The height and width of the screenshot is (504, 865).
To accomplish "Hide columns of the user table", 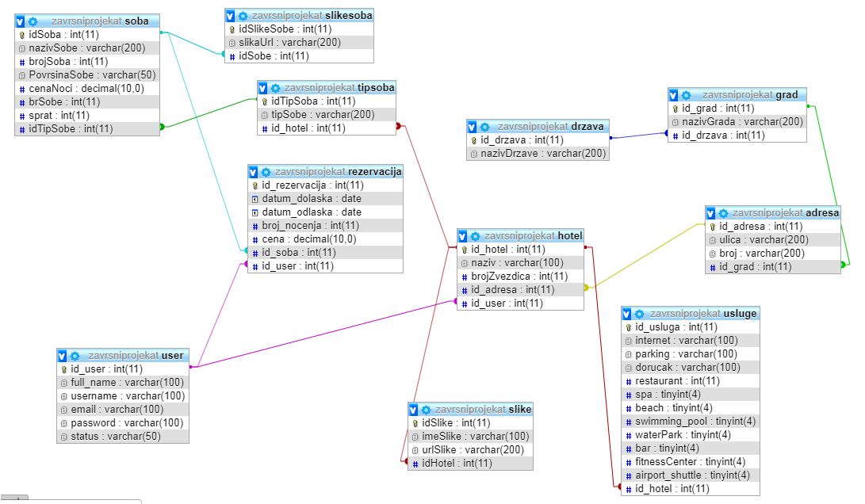I will (x=62, y=356).
